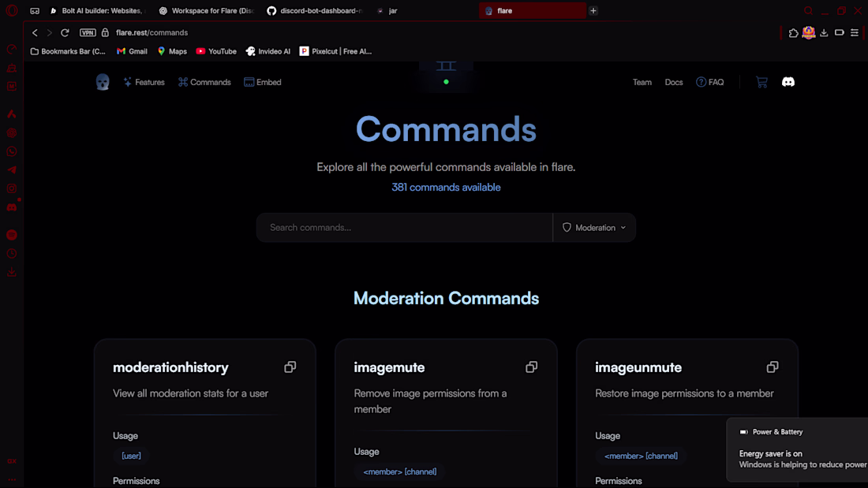The width and height of the screenshot is (868, 488).
Task: Open Telegram in the sidebar
Action: pyautogui.click(x=12, y=169)
